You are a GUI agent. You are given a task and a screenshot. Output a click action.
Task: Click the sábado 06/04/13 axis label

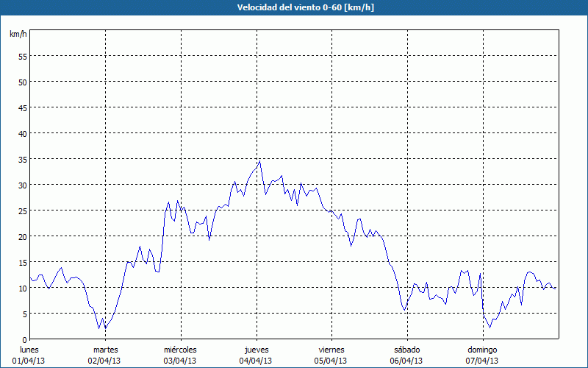pyautogui.click(x=406, y=355)
